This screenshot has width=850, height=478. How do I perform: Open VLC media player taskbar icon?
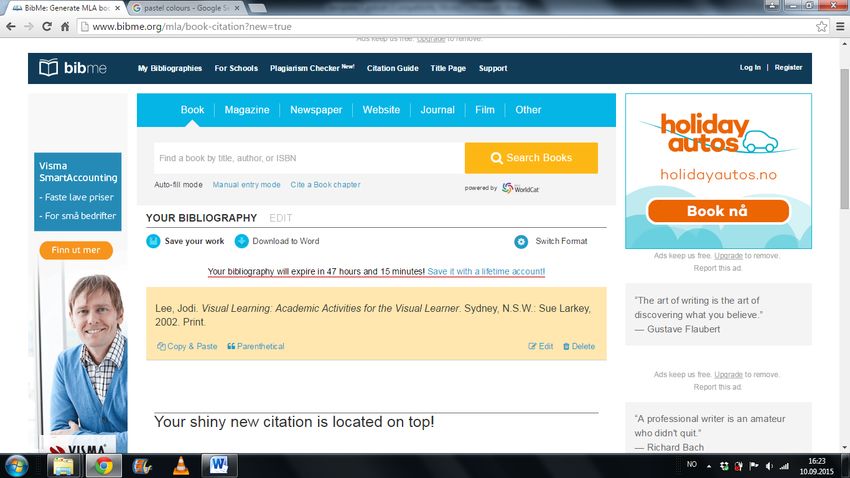(x=181, y=466)
